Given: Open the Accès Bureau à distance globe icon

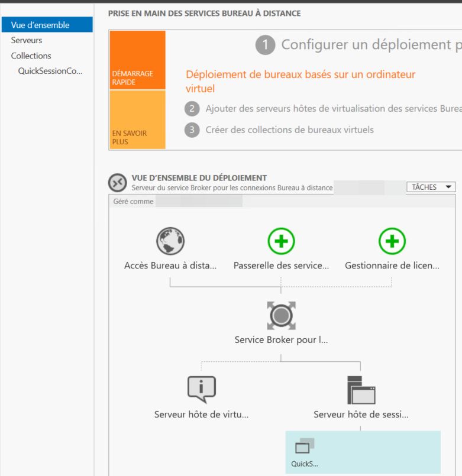Looking at the screenshot, I should [170, 241].
